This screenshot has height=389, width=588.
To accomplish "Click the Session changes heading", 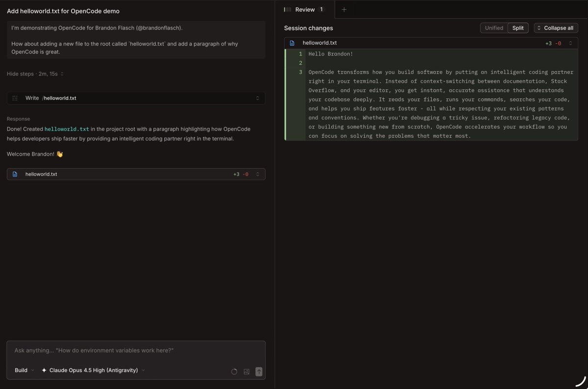I will click(x=308, y=28).
